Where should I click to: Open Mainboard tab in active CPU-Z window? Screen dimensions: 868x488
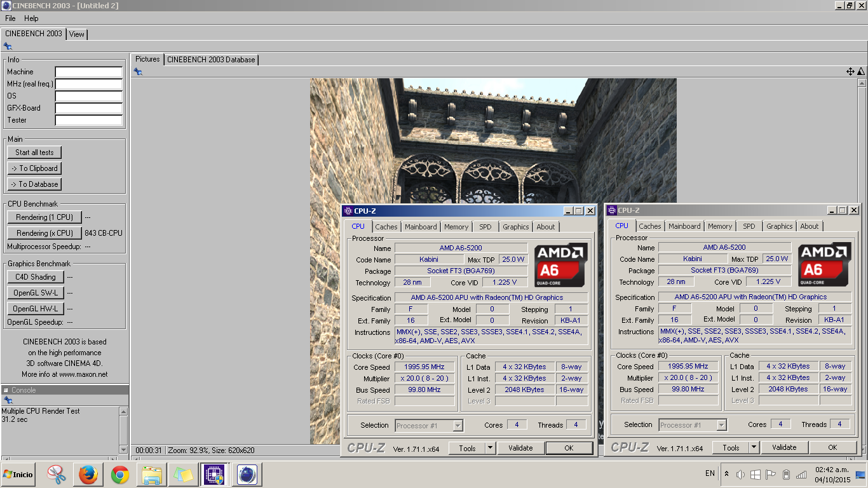[421, 227]
